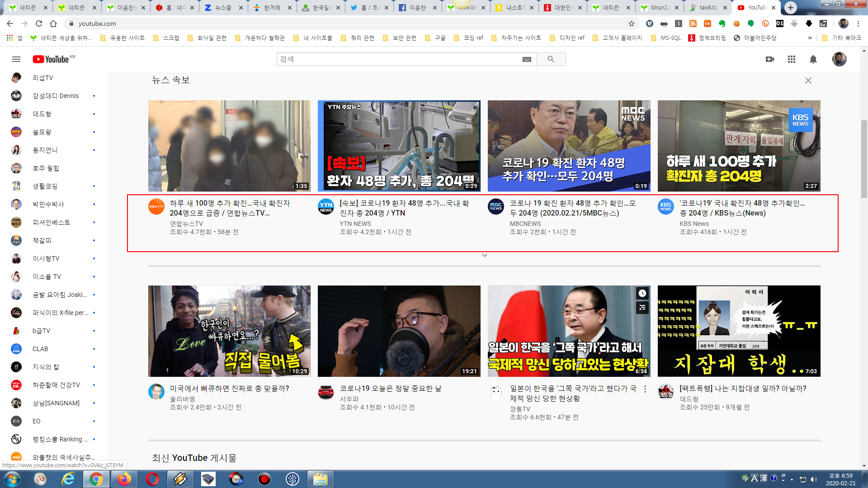Screen dimensions: 868x488
Task: Click the YTN NEWS channel avatar
Action: pos(326,206)
